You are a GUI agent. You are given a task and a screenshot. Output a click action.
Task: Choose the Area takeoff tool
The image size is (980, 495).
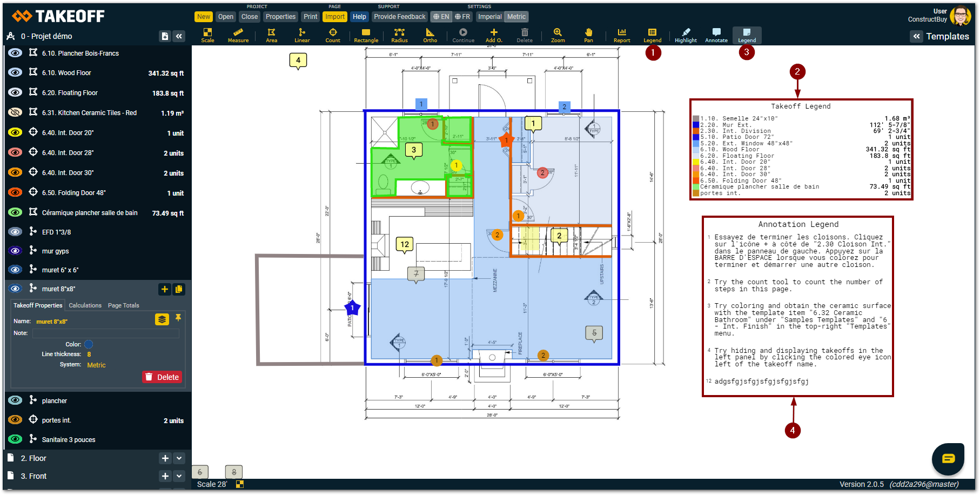271,35
